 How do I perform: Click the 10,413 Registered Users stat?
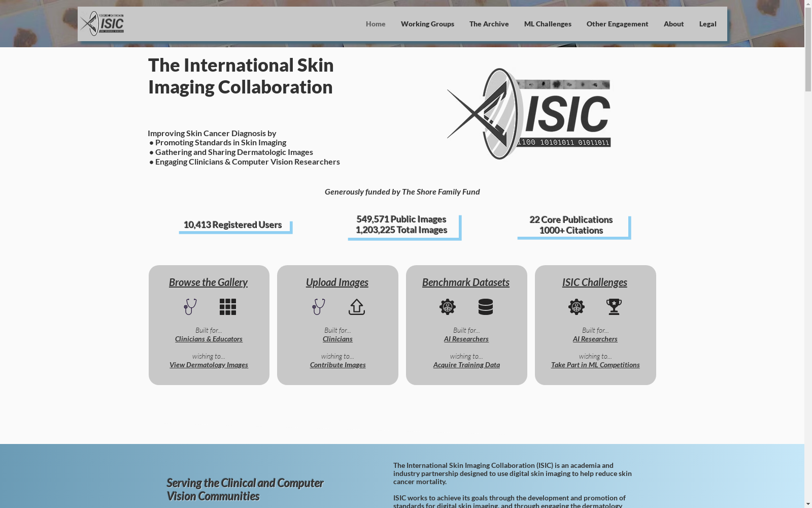click(232, 225)
